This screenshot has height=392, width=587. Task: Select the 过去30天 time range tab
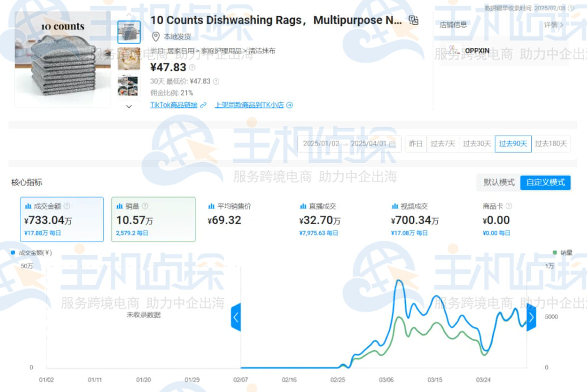[476, 144]
